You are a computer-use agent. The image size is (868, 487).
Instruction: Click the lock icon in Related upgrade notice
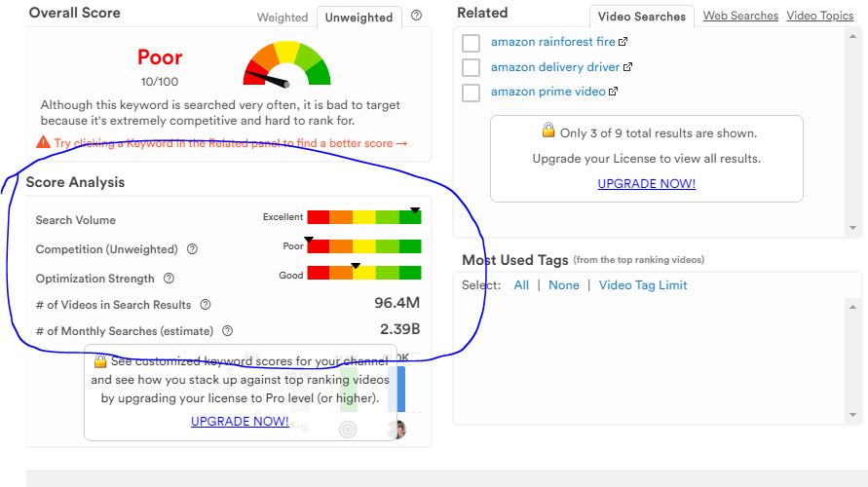[x=548, y=131]
